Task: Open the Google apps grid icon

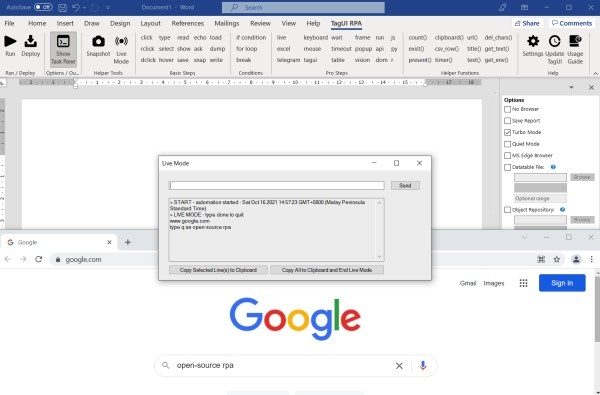Action: [523, 283]
